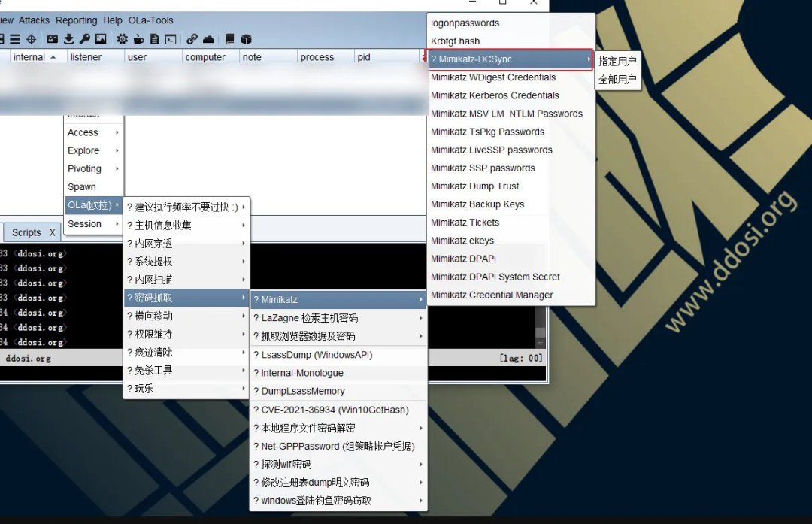Open Credentials via the ID card icon
Image resolution: width=812 pixels, height=524 pixels.
tap(53, 39)
